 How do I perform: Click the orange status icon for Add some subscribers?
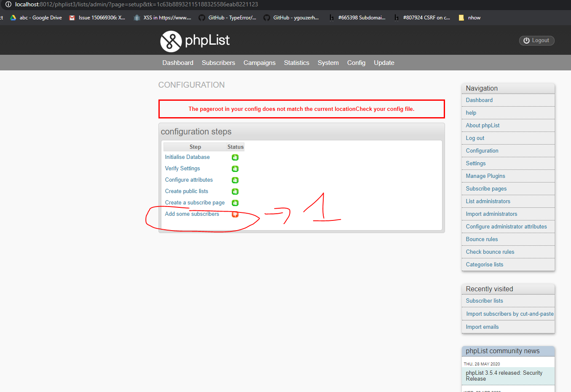[x=235, y=214]
